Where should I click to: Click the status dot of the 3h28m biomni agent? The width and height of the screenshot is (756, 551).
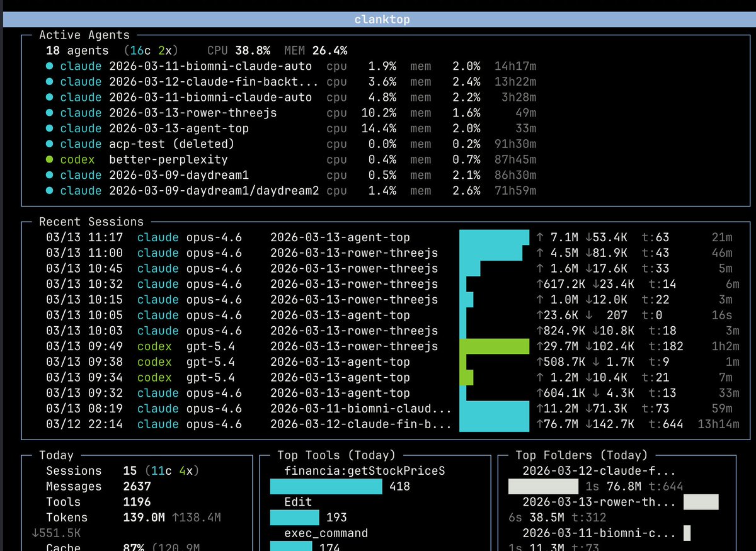pyautogui.click(x=50, y=98)
